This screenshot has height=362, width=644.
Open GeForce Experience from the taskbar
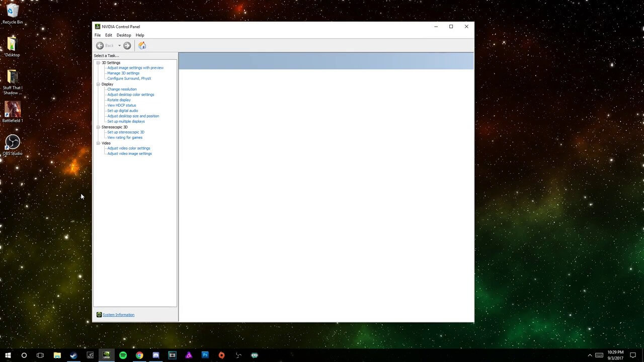coord(90,355)
